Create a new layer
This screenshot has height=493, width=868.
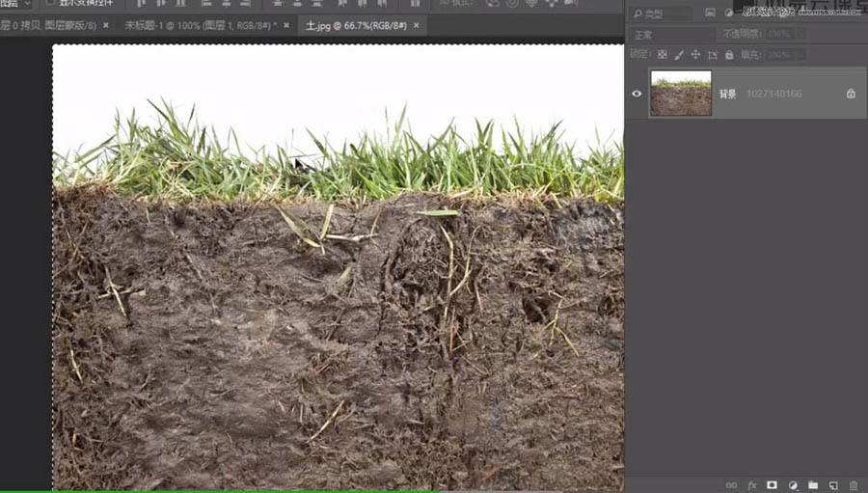833,485
